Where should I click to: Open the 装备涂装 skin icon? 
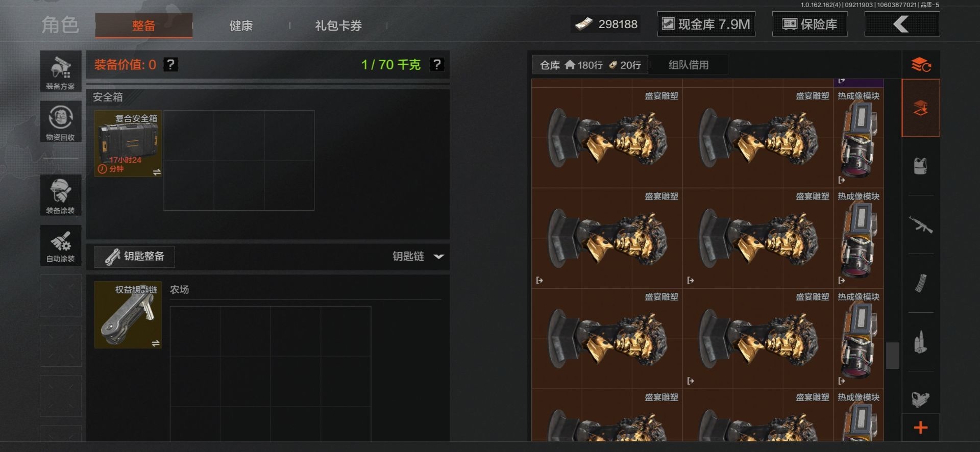(61, 195)
